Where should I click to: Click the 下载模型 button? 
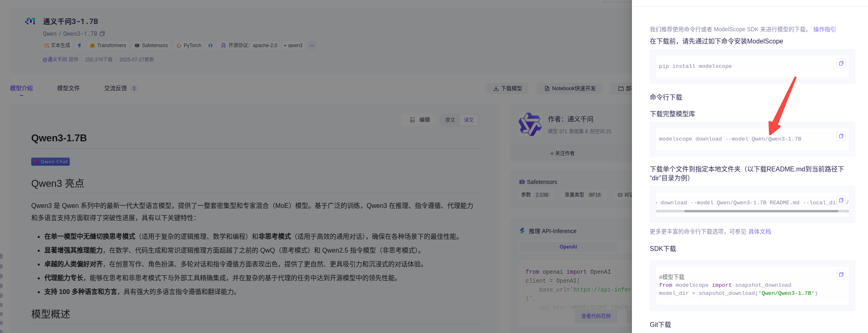point(507,89)
